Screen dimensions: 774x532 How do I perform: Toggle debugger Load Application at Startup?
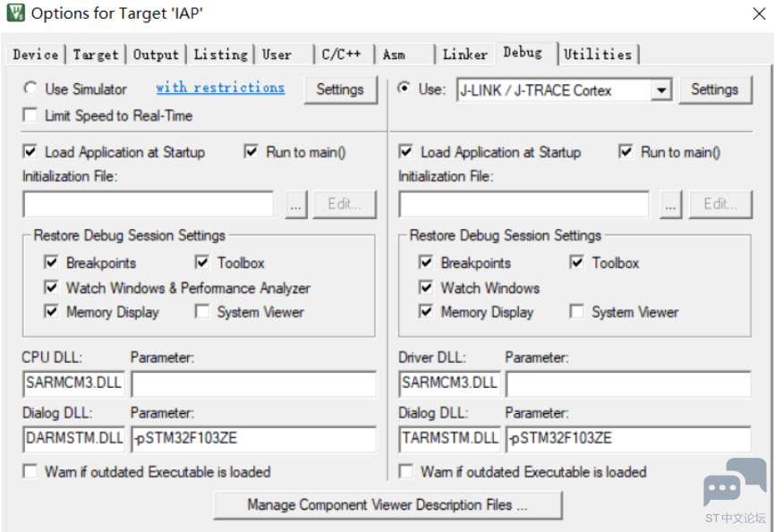405,151
